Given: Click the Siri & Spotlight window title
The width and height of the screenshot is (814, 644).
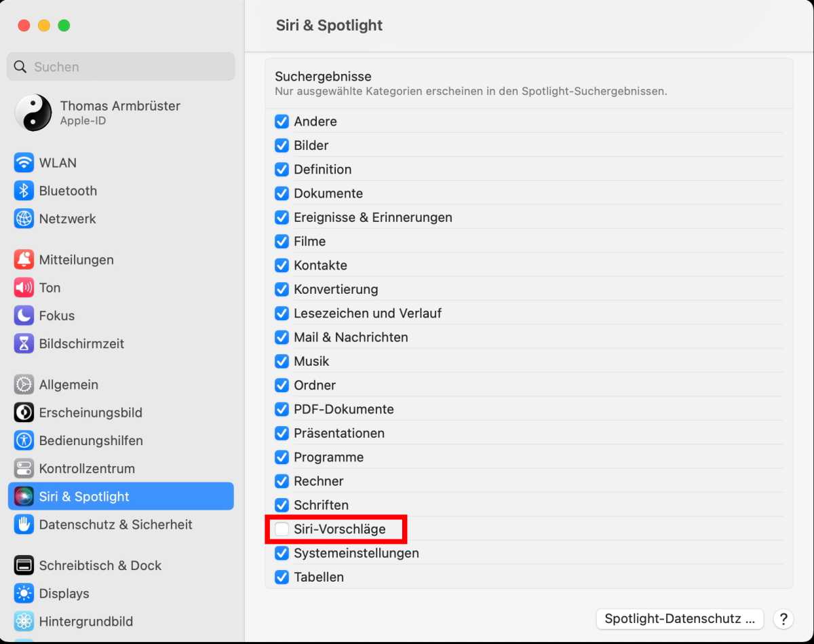Looking at the screenshot, I should (329, 25).
